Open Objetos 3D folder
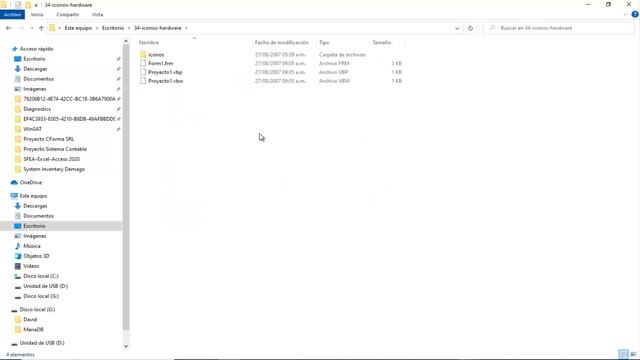This screenshot has height=360, width=640. click(36, 256)
